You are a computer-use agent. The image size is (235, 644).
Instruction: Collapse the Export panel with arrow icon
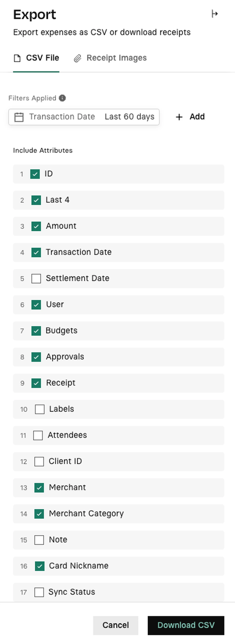coord(215,14)
